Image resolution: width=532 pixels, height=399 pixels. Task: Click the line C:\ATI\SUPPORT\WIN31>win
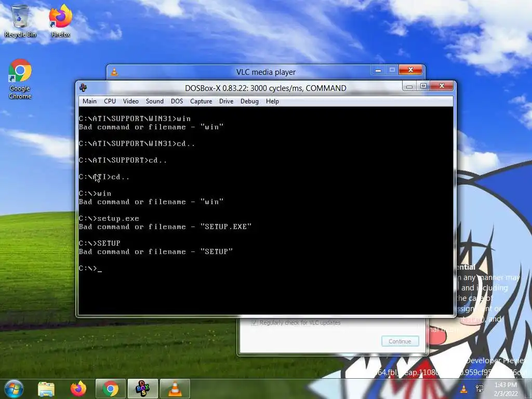click(x=135, y=119)
